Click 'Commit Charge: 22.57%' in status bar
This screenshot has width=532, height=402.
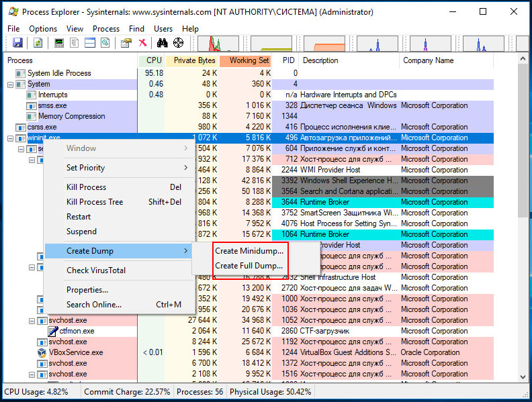[127, 392]
